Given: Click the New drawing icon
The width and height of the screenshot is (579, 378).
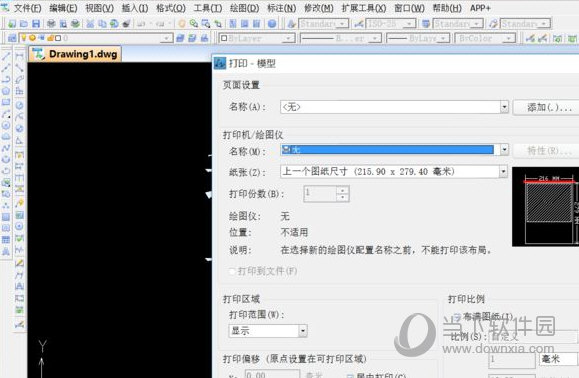Looking at the screenshot, I should pyautogui.click(x=12, y=24).
